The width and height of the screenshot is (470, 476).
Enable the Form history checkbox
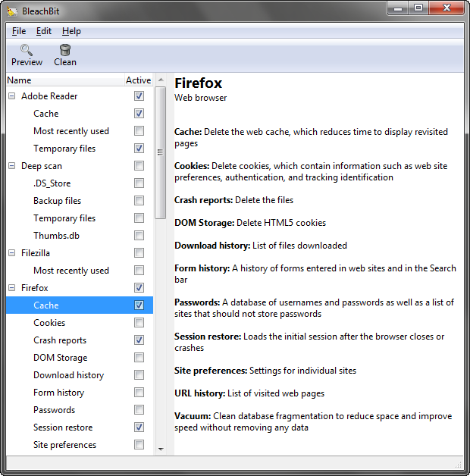[x=139, y=393]
